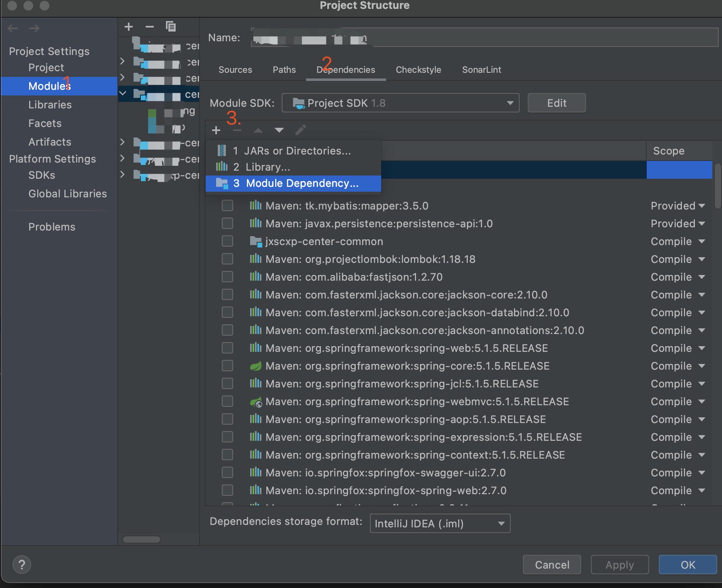
Task: Toggle export checkbox for springfox-spring-web
Action: tap(227, 490)
